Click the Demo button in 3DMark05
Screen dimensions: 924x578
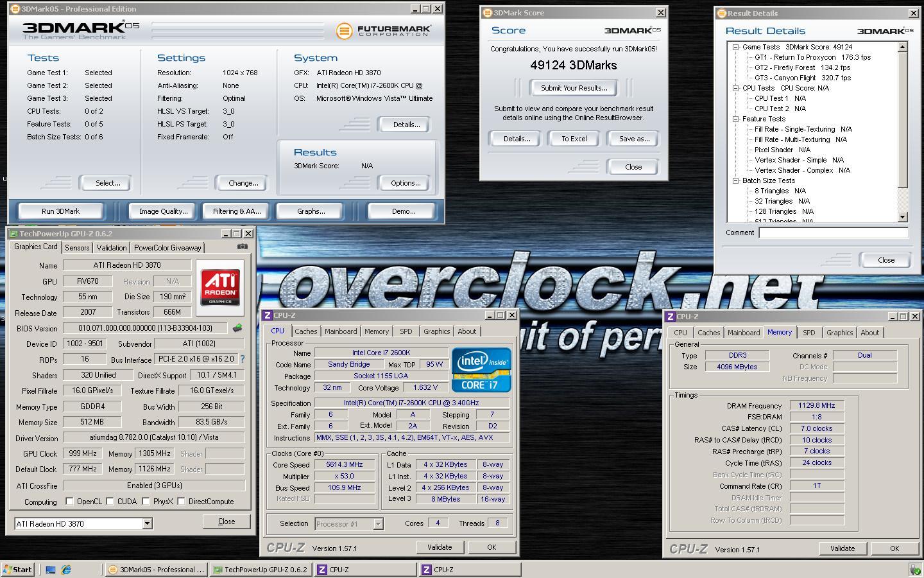pyautogui.click(x=403, y=211)
